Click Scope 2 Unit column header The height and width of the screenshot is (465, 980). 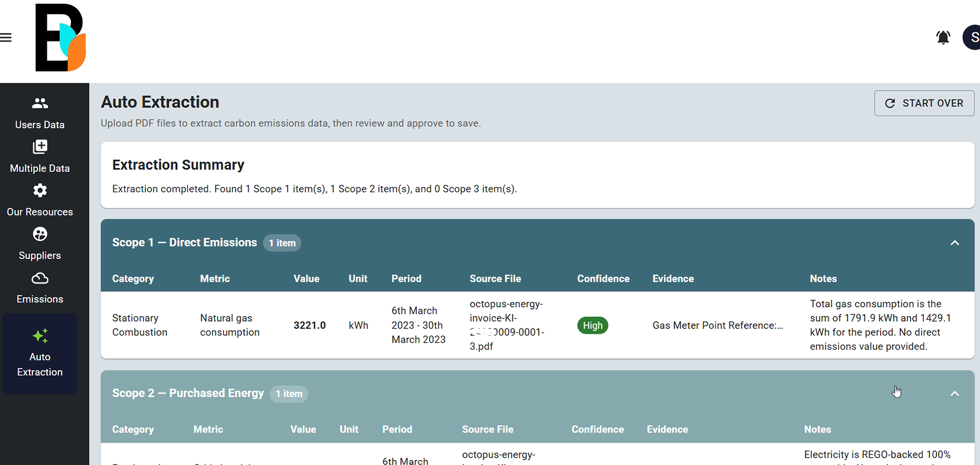tap(349, 430)
